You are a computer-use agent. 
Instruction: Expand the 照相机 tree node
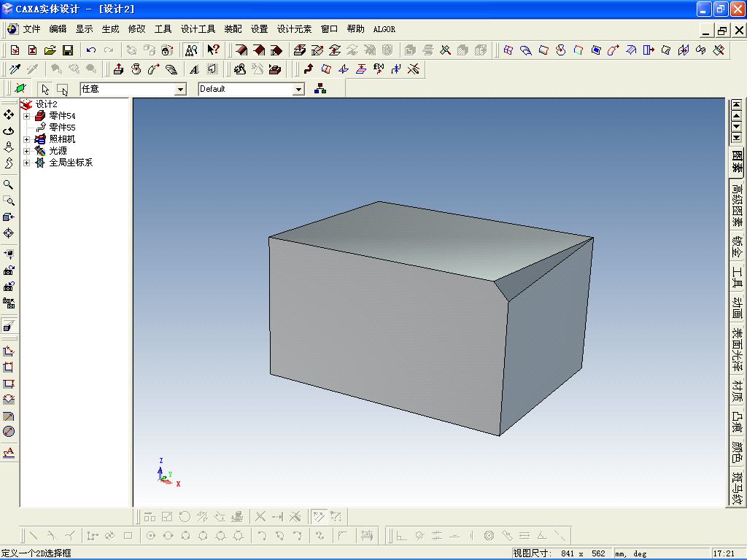(27, 139)
